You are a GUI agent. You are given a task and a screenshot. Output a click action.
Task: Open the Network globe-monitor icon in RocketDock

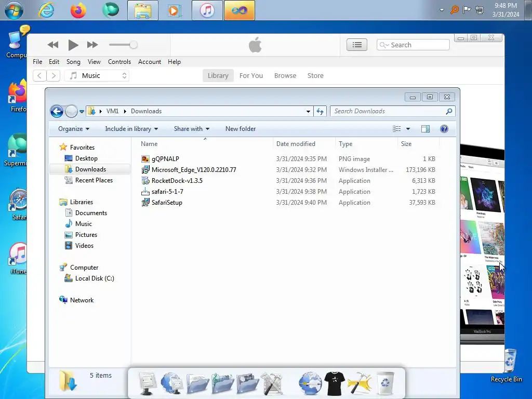(x=171, y=383)
